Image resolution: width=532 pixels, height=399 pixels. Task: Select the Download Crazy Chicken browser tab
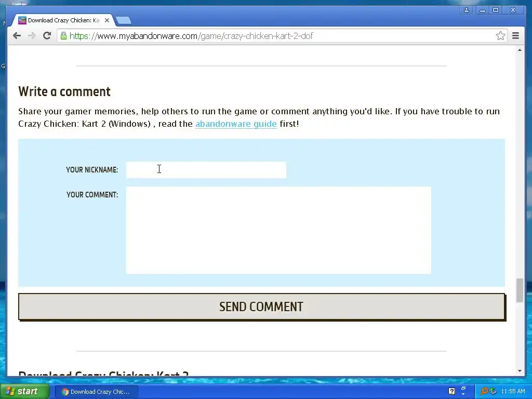pyautogui.click(x=63, y=20)
